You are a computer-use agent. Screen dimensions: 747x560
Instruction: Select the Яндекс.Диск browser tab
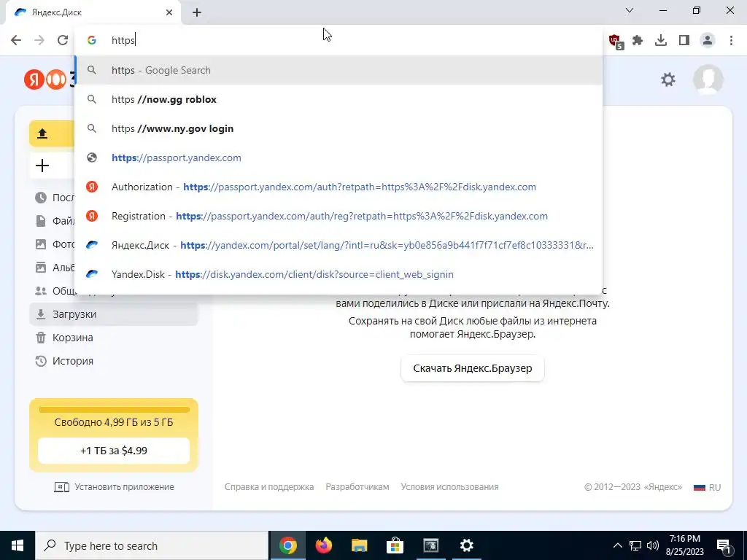coord(93,12)
